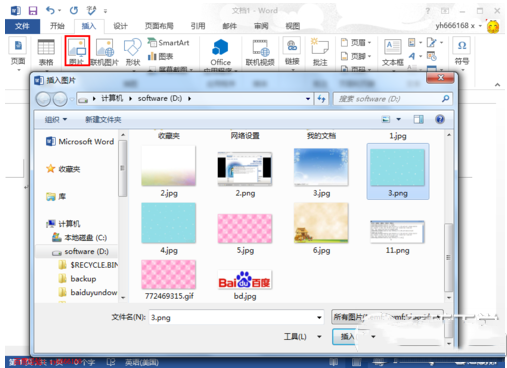Select software (D:) in the tree
This screenshot has width=507, height=368.
tap(80, 251)
